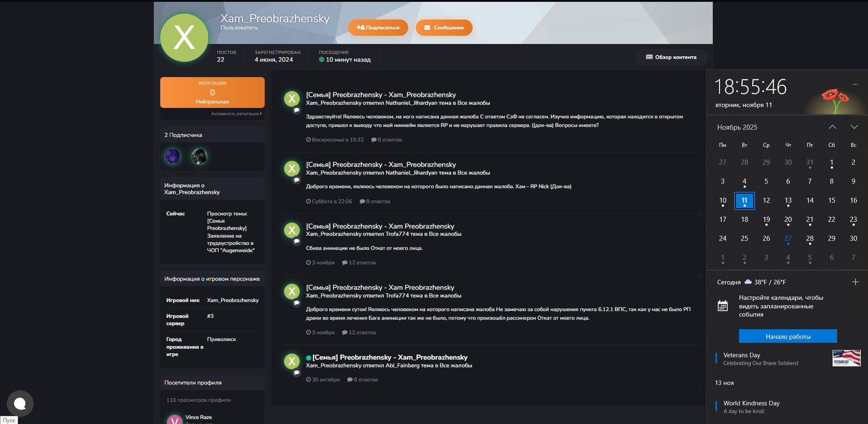868x424 pixels.
Task: Click Воскресенье в 15:32 timestamp
Action: click(335, 140)
